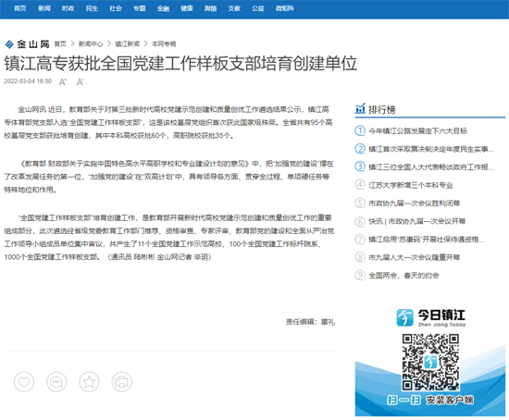Screen dimensions: 509x420
Task: Follow the 镇江新闻 breadcrumb link
Action: [128, 43]
